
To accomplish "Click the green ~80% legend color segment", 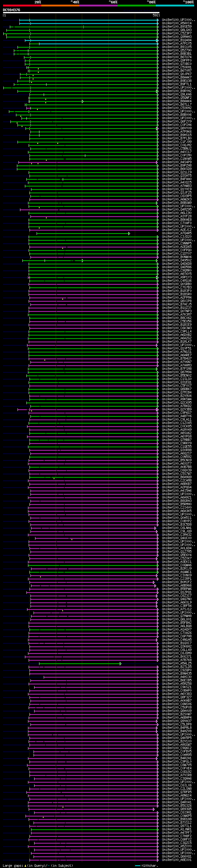I will [x=137, y=6].
